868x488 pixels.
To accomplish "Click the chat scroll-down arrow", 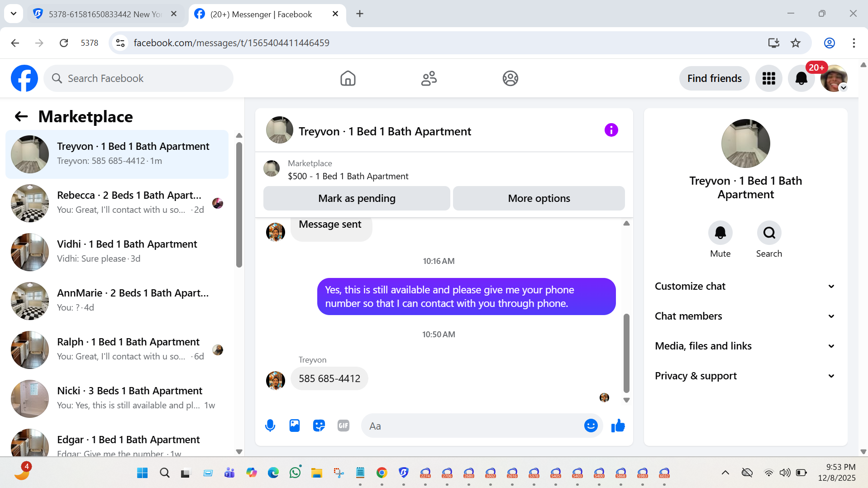I will [x=626, y=400].
